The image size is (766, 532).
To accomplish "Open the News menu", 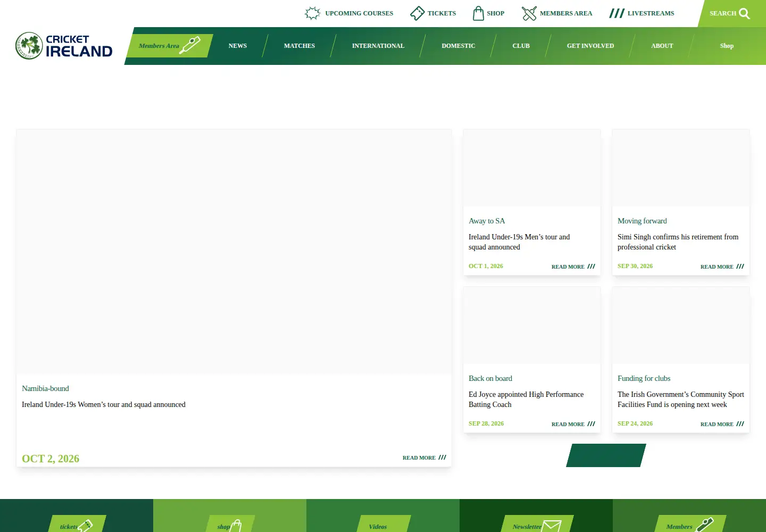I will point(238,46).
